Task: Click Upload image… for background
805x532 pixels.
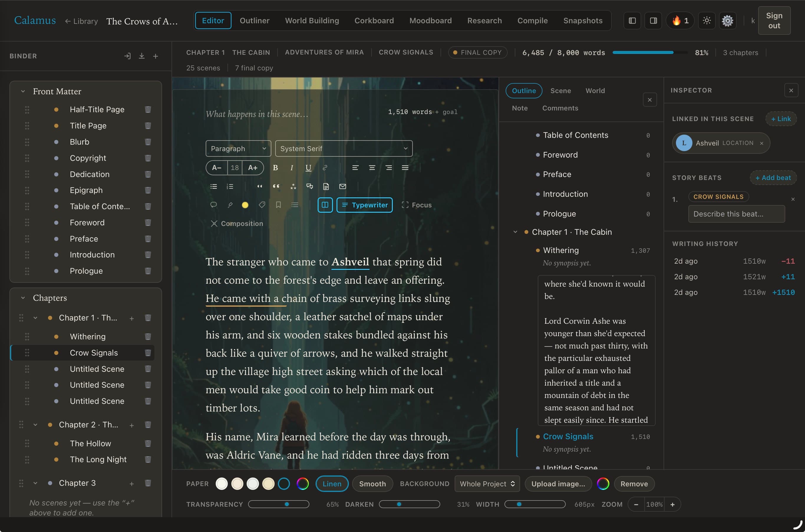Action: (x=558, y=484)
